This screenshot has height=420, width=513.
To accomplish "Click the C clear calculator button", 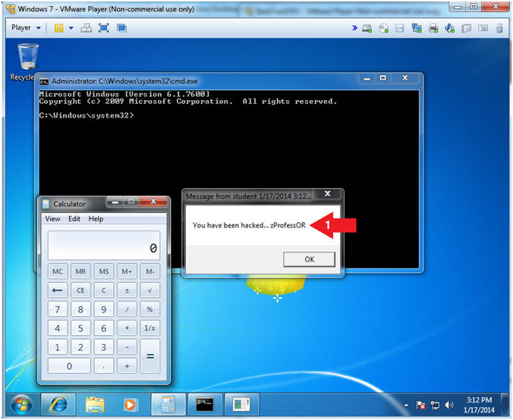I will pyautogui.click(x=104, y=290).
